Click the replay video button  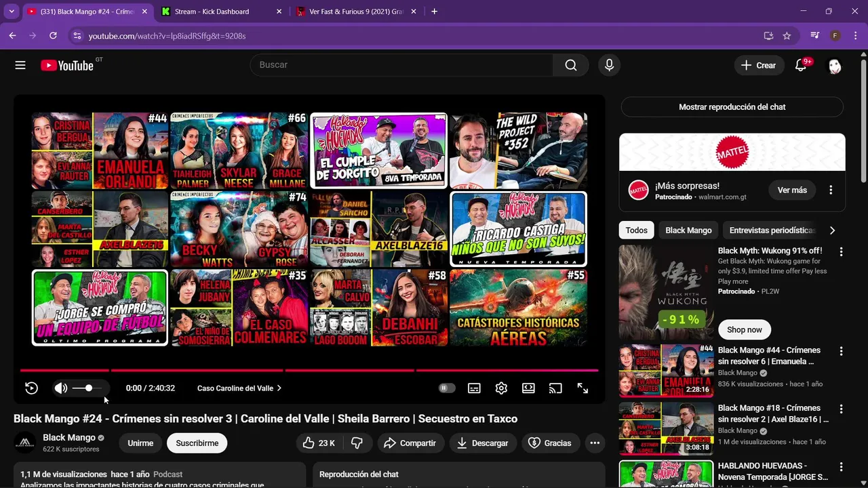tap(31, 388)
